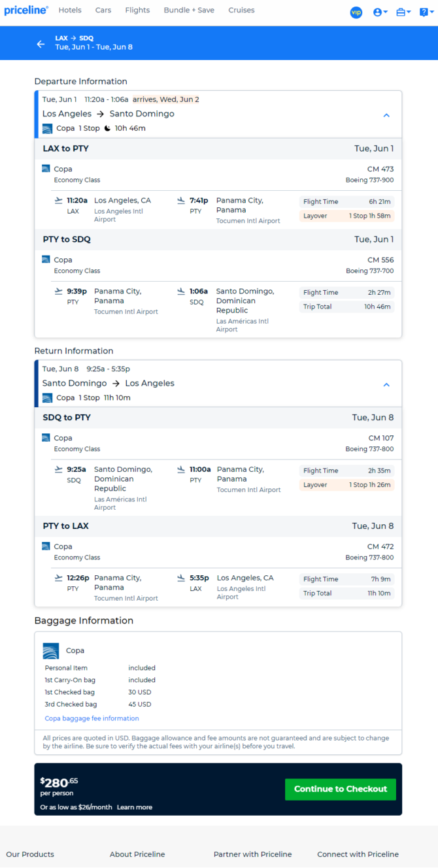The image size is (438, 868).
Task: Click takeoff icon next to 12:26p
Action: (59, 578)
